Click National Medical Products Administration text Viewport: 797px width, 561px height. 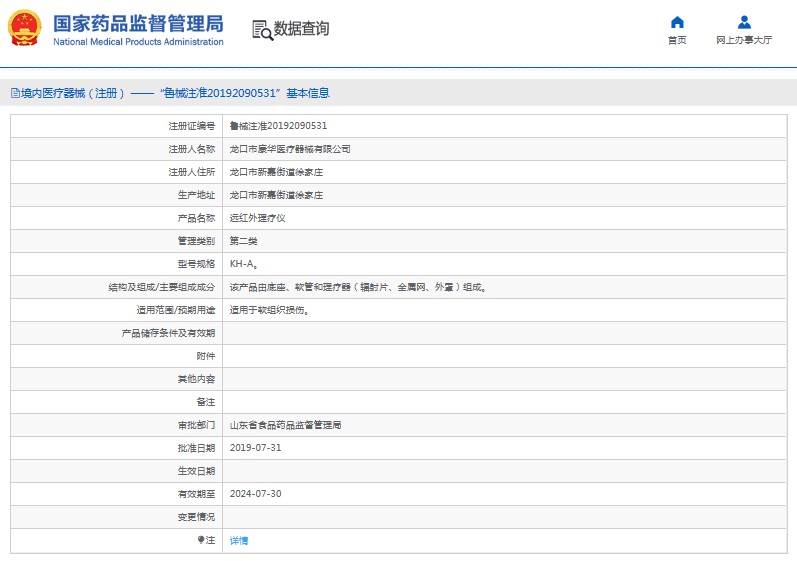tap(138, 42)
